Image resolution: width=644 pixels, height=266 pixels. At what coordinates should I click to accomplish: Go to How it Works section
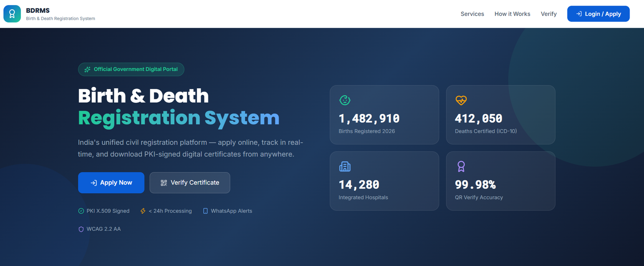pyautogui.click(x=512, y=14)
